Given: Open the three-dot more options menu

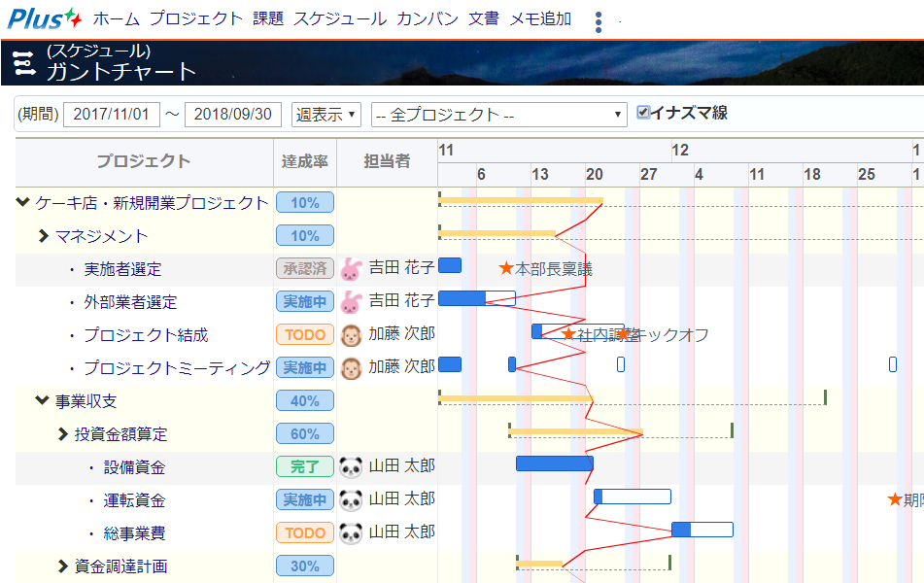Looking at the screenshot, I should pyautogui.click(x=599, y=21).
